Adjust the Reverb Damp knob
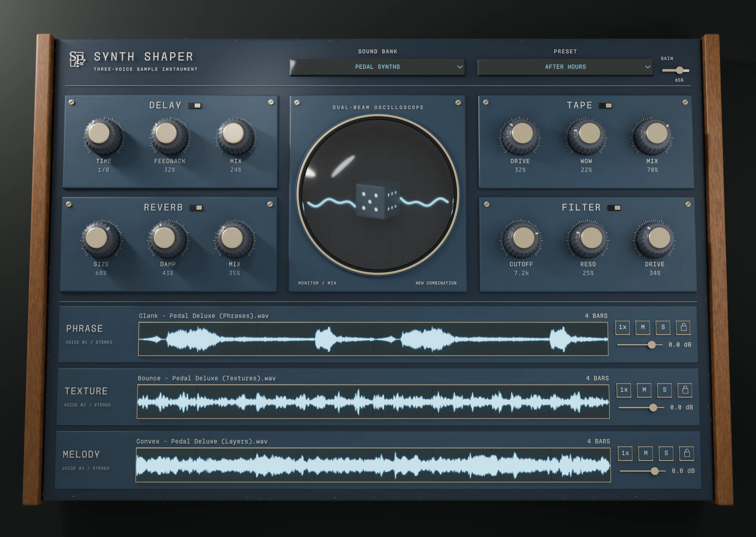This screenshot has height=537, width=756. [x=167, y=239]
